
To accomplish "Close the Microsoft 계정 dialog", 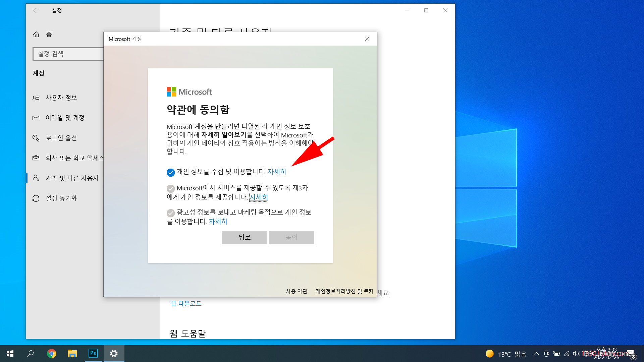I will (x=367, y=39).
